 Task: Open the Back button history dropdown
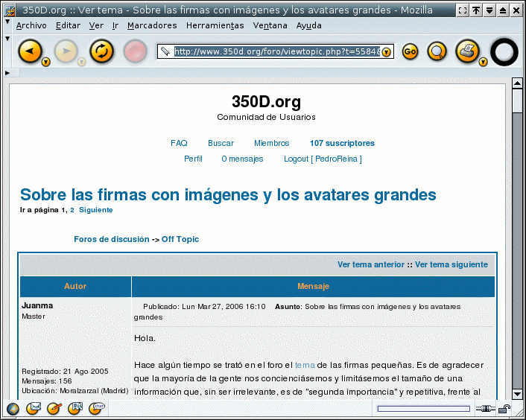click(45, 62)
